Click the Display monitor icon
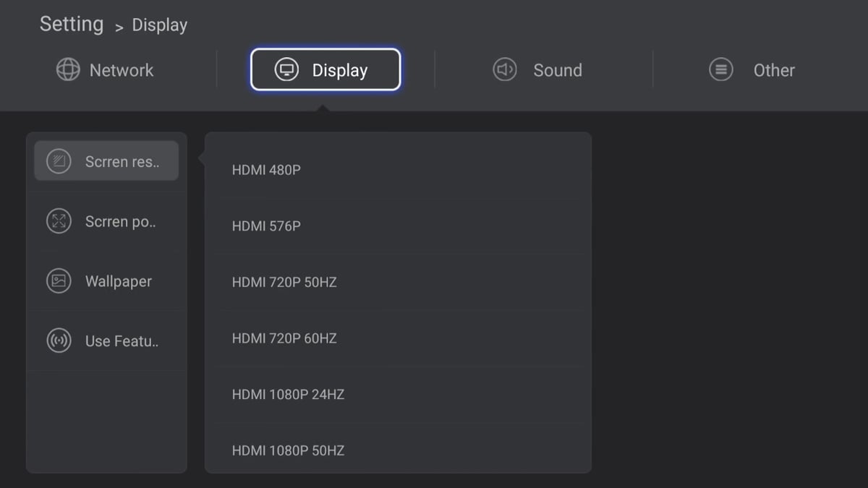 (x=287, y=70)
